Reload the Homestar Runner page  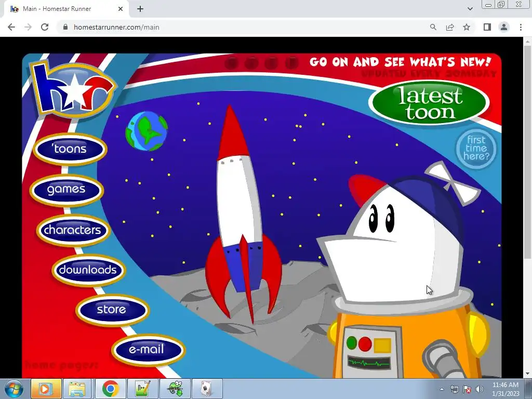click(45, 27)
